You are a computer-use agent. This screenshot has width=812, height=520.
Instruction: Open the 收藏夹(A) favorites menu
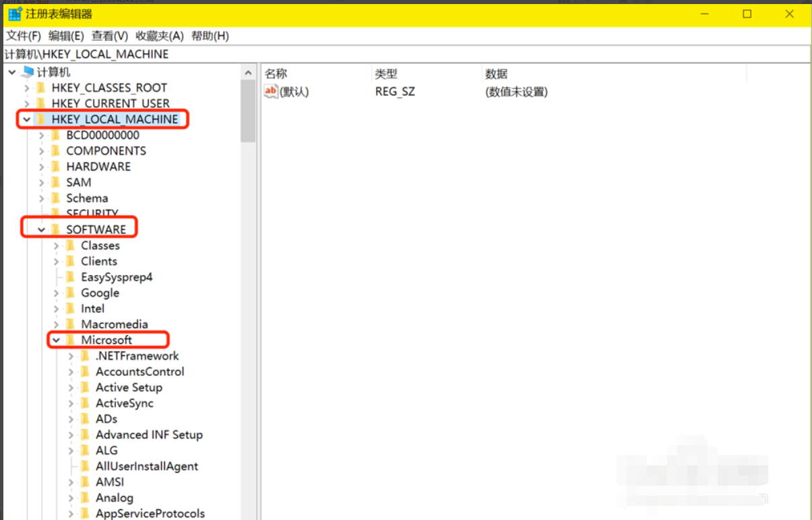(160, 36)
